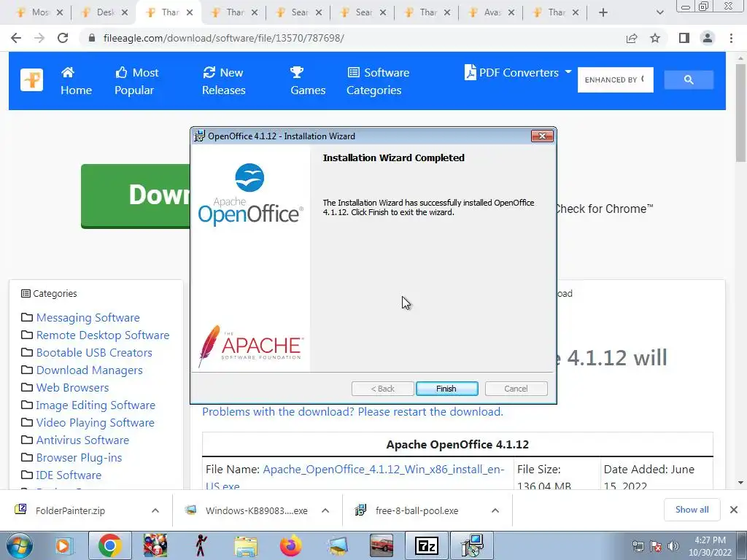This screenshot has width=747, height=560.
Task: Open the red car game taskbar icon
Action: [x=382, y=545]
